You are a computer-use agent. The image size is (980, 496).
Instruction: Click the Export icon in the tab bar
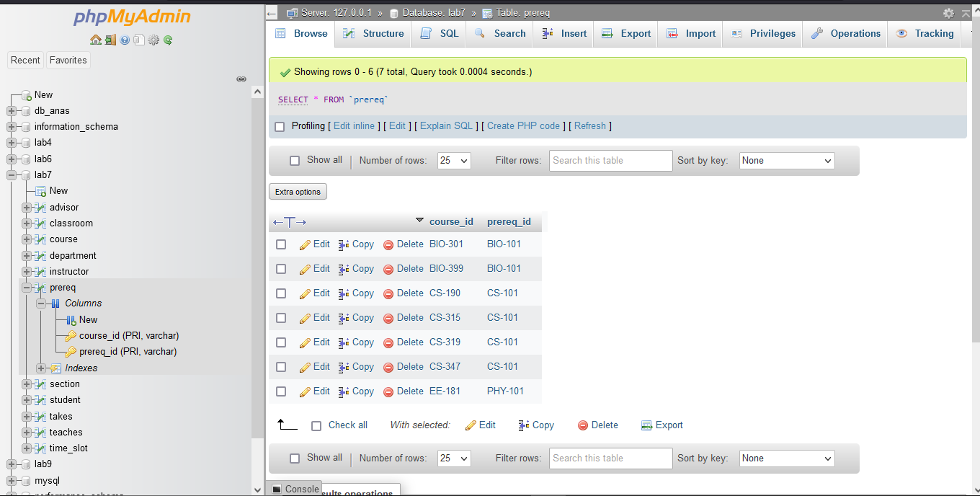coord(607,33)
